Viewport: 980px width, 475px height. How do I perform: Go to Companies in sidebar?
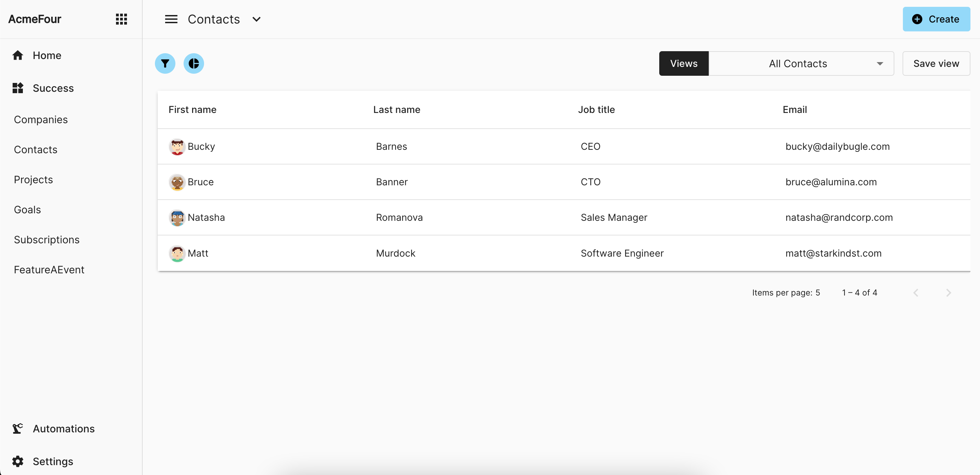[x=41, y=120]
